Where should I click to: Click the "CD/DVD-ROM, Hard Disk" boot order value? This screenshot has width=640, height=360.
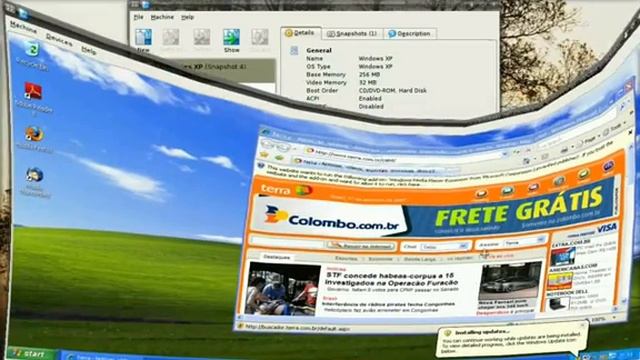(392, 91)
